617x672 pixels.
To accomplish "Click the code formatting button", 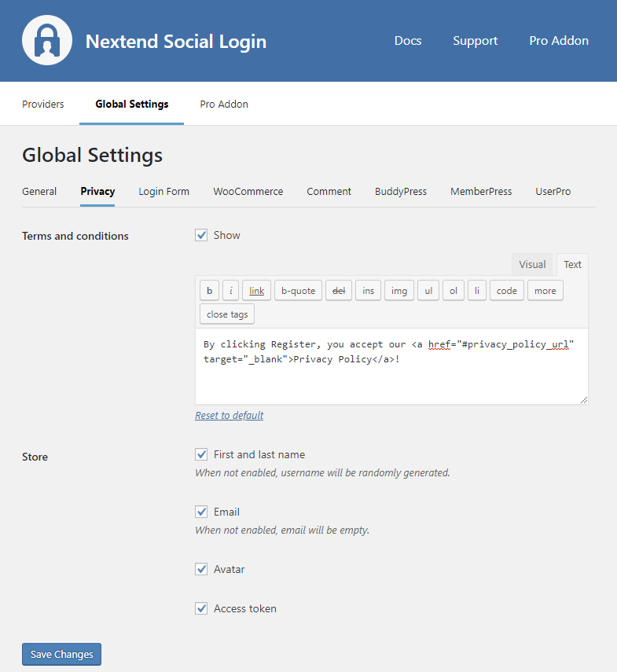I will pyautogui.click(x=507, y=291).
